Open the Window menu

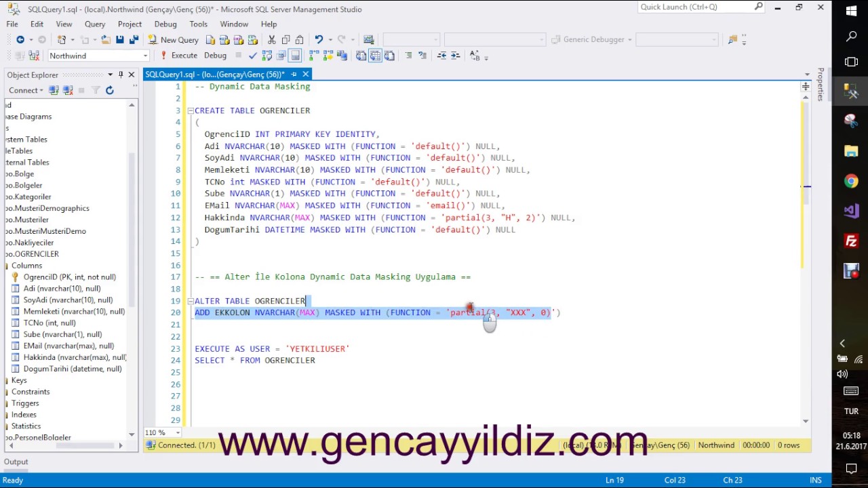234,24
